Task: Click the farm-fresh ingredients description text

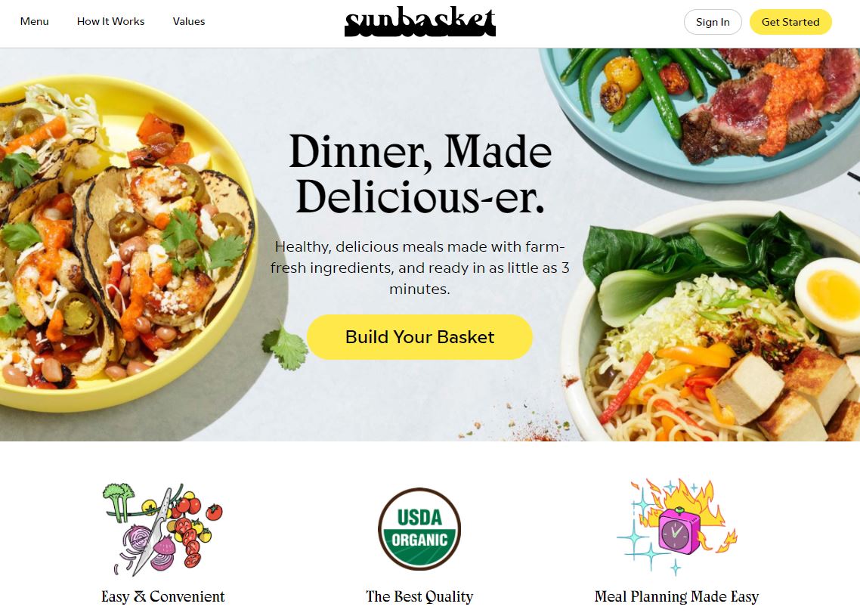Action: point(419,268)
